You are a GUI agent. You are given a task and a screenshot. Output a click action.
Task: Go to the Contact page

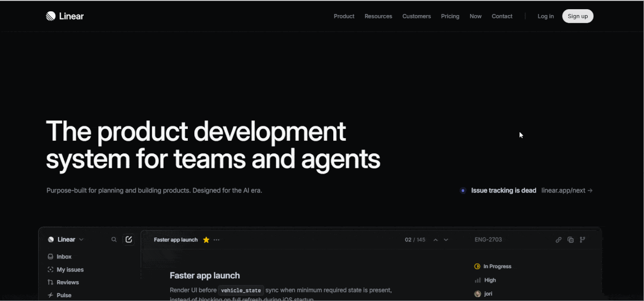pos(502,16)
